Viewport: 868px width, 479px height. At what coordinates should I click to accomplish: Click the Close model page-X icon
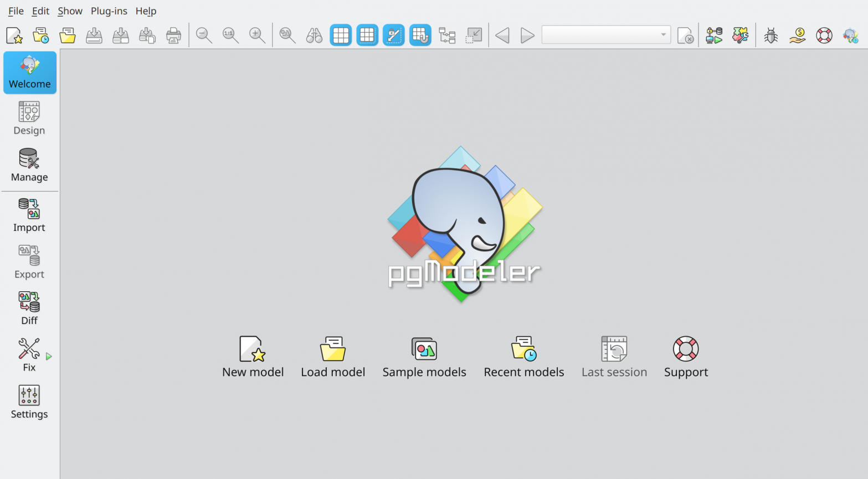(x=686, y=35)
